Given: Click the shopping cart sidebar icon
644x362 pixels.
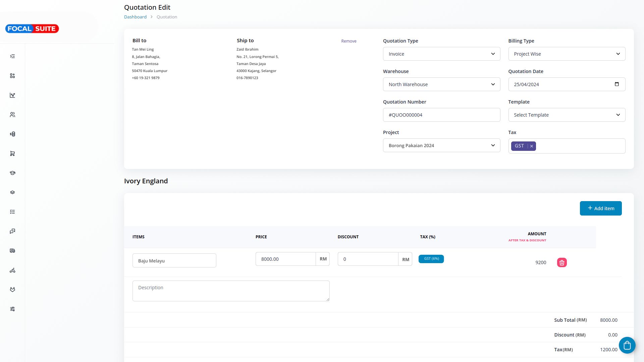Looking at the screenshot, I should pyautogui.click(x=12, y=154).
